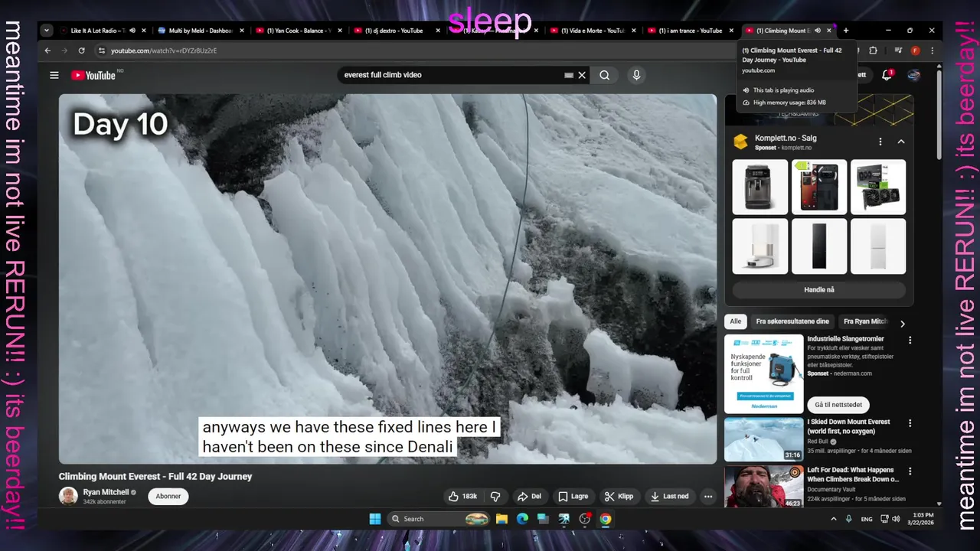Share the video with Del
This screenshot has height=551, width=980.
click(x=528, y=496)
